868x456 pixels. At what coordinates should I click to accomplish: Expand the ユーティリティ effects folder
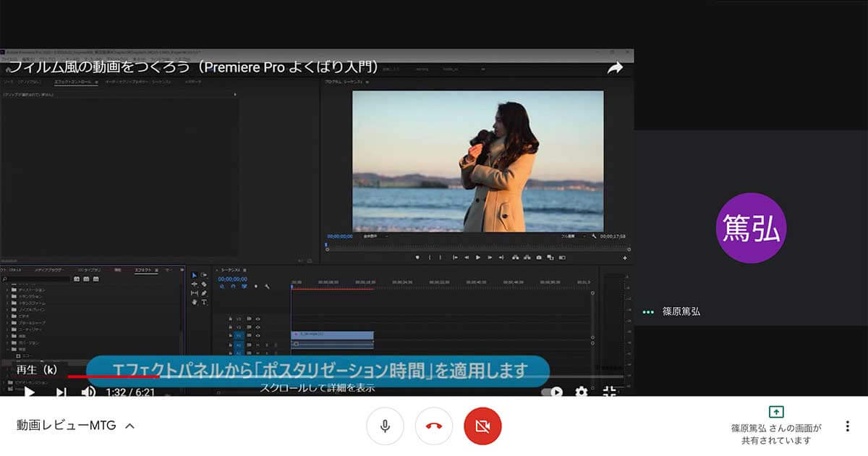[7, 329]
